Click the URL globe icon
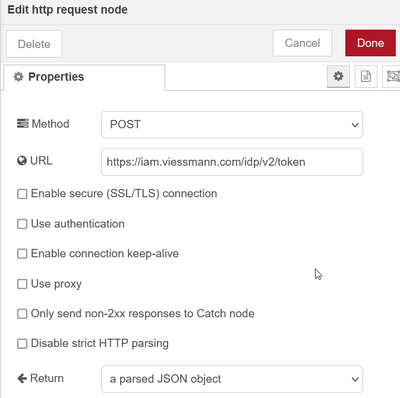This screenshot has height=398, width=400. tap(22, 161)
